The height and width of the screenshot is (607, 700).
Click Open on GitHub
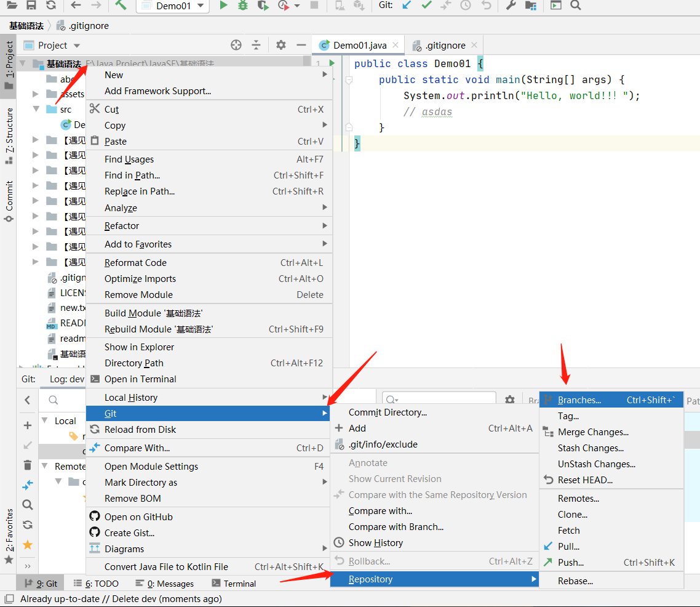[209, 517]
